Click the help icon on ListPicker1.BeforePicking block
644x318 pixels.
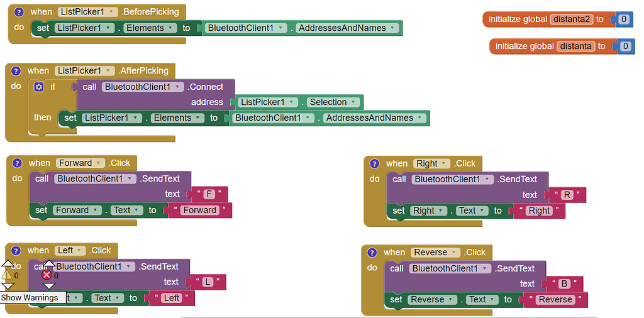19,12
